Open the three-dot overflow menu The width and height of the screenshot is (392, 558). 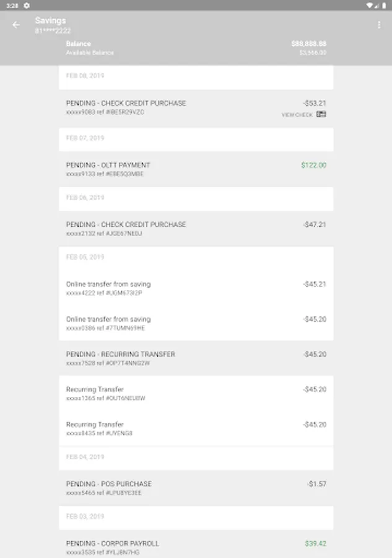click(379, 25)
